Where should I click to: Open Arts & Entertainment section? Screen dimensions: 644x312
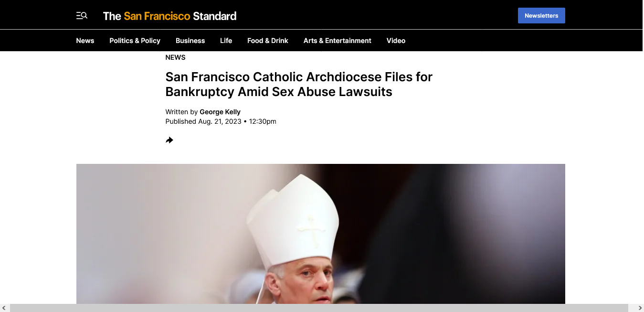pos(337,41)
